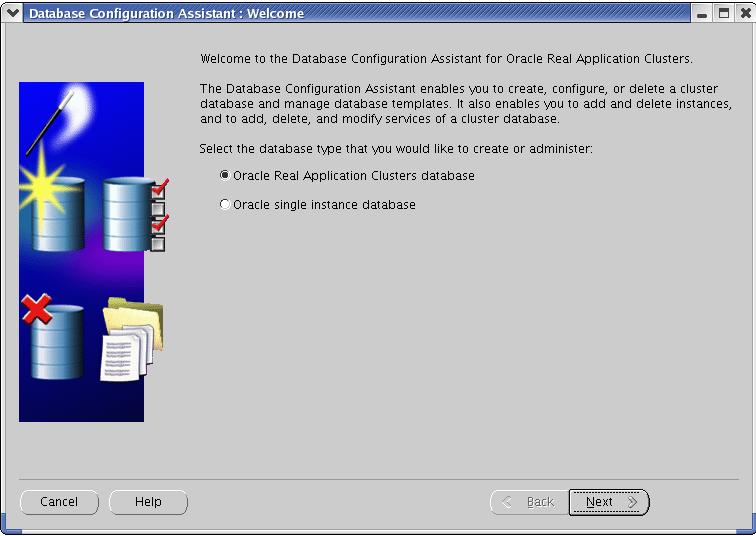Click the 'Welcome to the Database Configuration Assistant' text
The width and height of the screenshot is (756, 536).
point(446,59)
